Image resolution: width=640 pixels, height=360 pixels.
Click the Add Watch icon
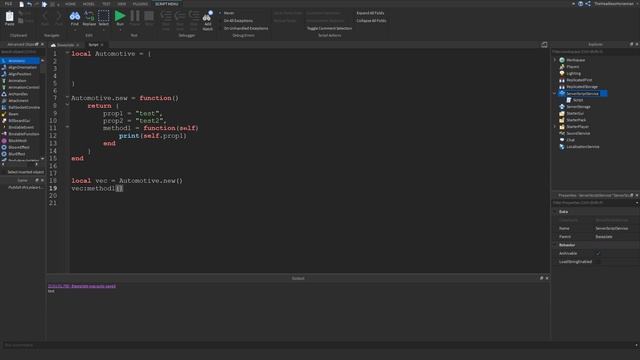tap(207, 16)
